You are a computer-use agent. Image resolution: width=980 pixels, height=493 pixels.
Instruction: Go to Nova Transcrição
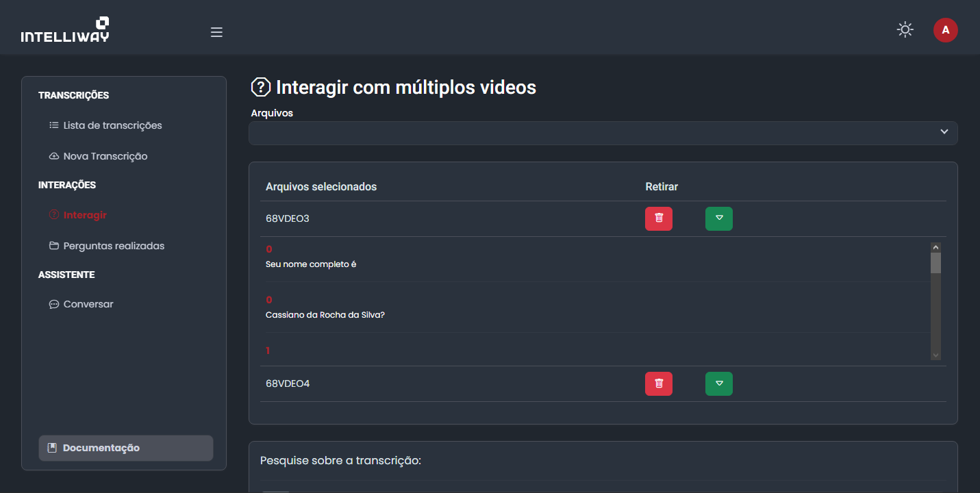pyautogui.click(x=105, y=156)
